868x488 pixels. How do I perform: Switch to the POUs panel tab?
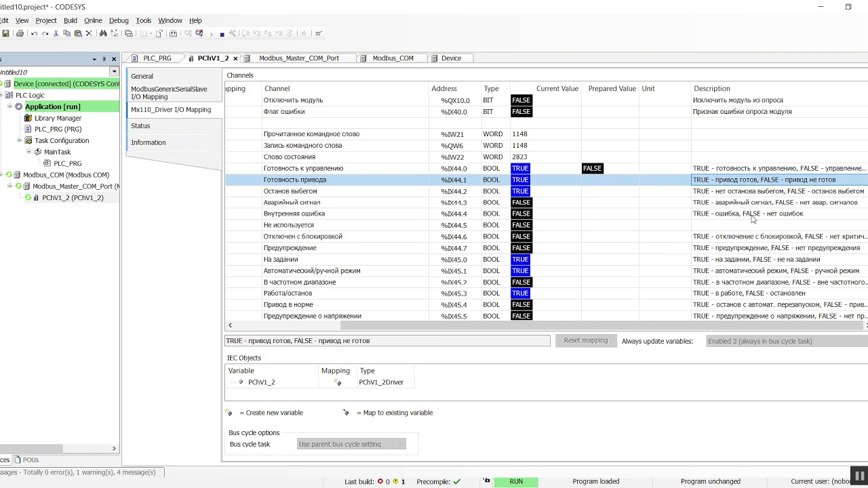[x=27, y=460]
